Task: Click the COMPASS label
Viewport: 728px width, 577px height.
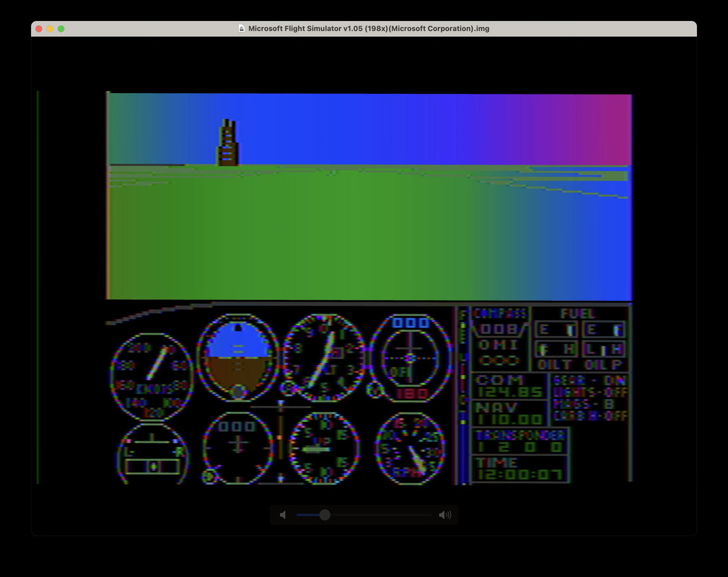Action: (x=499, y=313)
